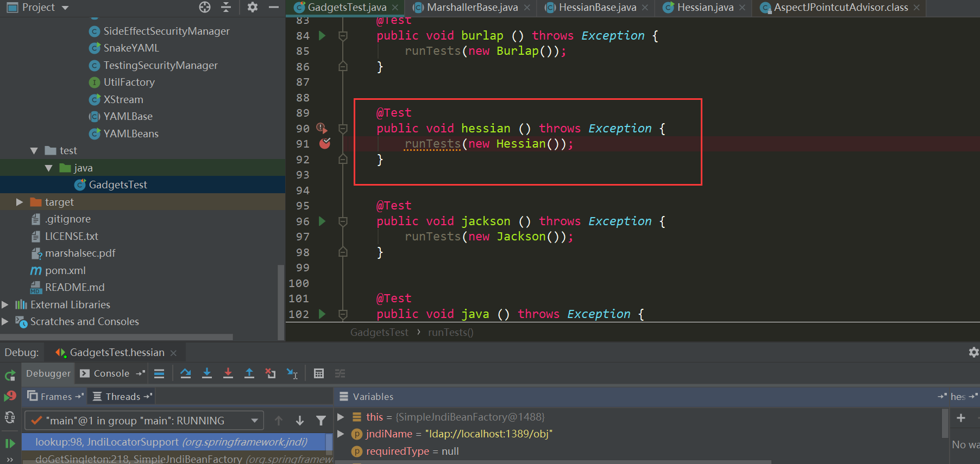The height and width of the screenshot is (464, 980).
Task: Switch to Threads tab
Action: tap(122, 397)
